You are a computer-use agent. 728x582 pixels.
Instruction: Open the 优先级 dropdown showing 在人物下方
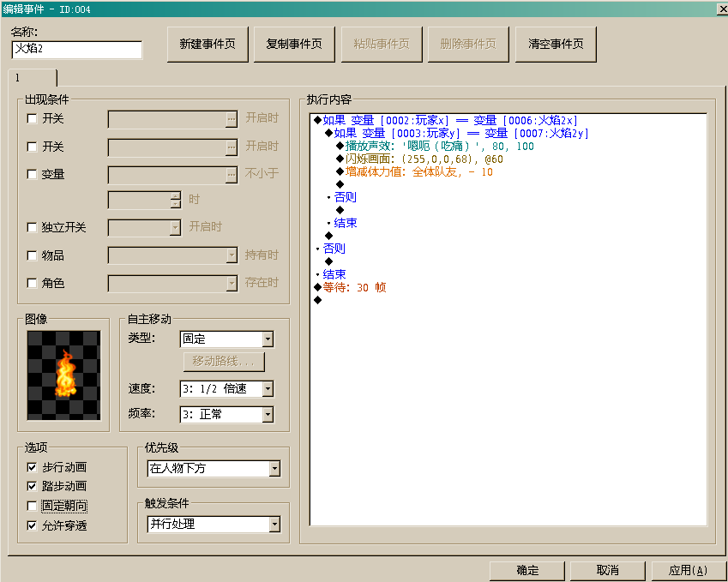click(214, 469)
